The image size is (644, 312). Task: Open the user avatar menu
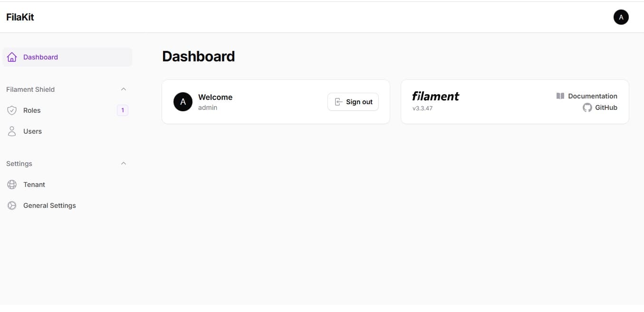click(621, 17)
